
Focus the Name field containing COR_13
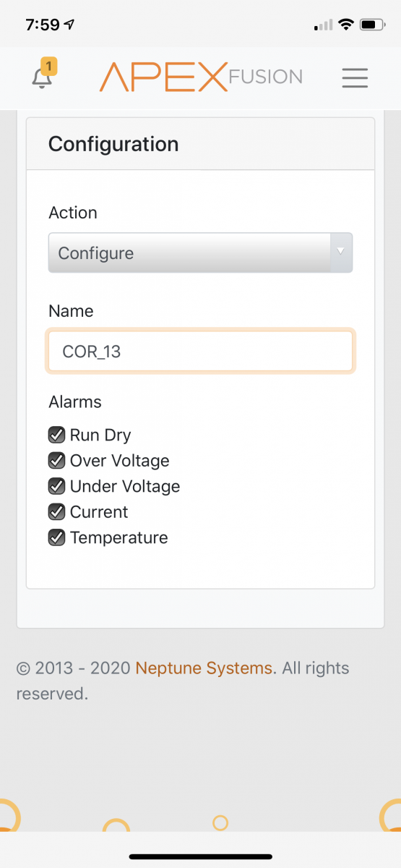tap(200, 352)
